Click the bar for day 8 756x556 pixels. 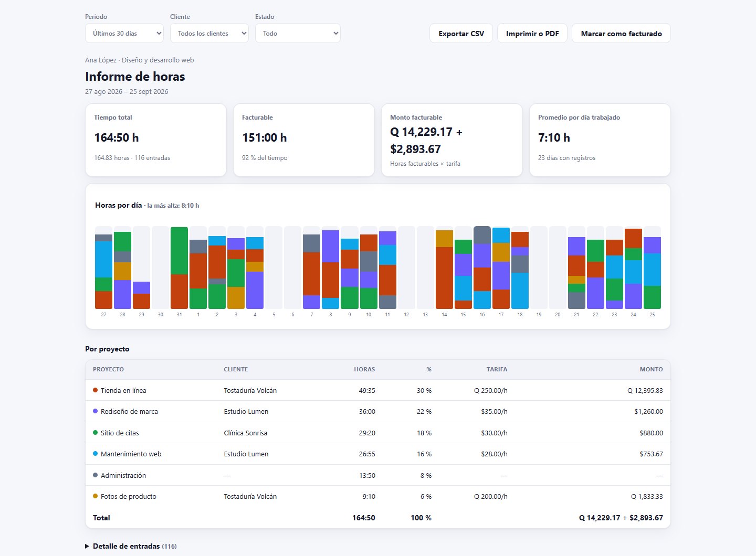(x=330, y=270)
